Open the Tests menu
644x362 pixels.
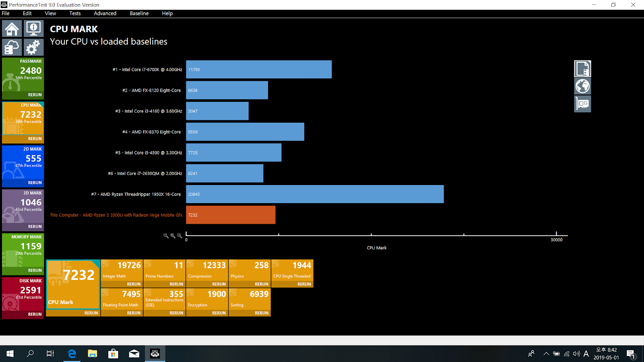(75, 13)
